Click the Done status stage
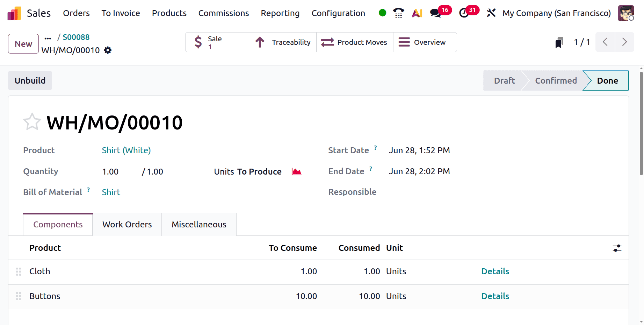This screenshot has height=325, width=644. click(607, 81)
